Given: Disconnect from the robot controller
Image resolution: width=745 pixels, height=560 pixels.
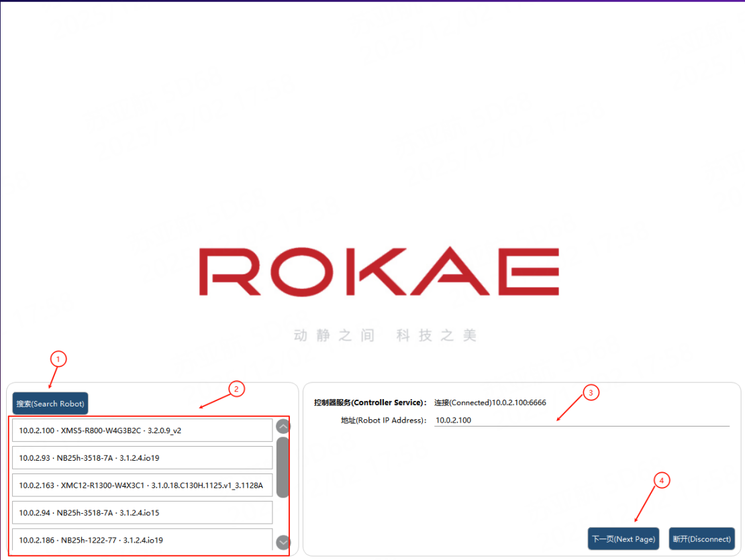Looking at the screenshot, I should pyautogui.click(x=702, y=539).
